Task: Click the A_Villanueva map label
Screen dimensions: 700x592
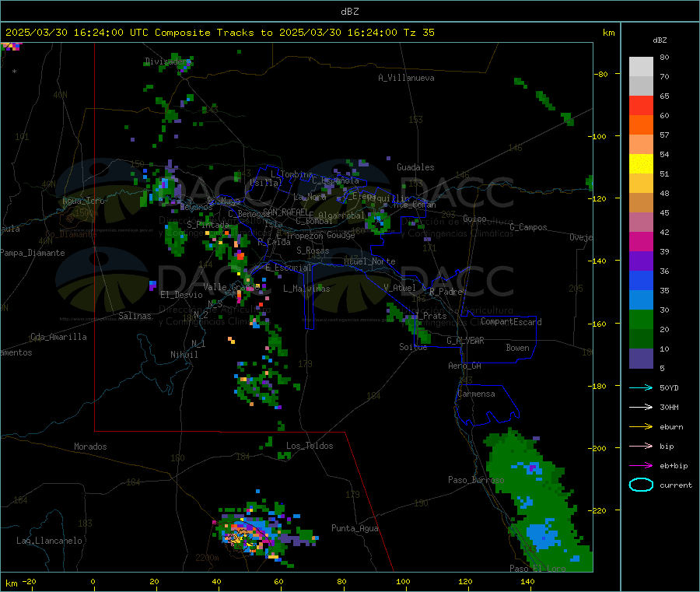Action: pyautogui.click(x=406, y=78)
